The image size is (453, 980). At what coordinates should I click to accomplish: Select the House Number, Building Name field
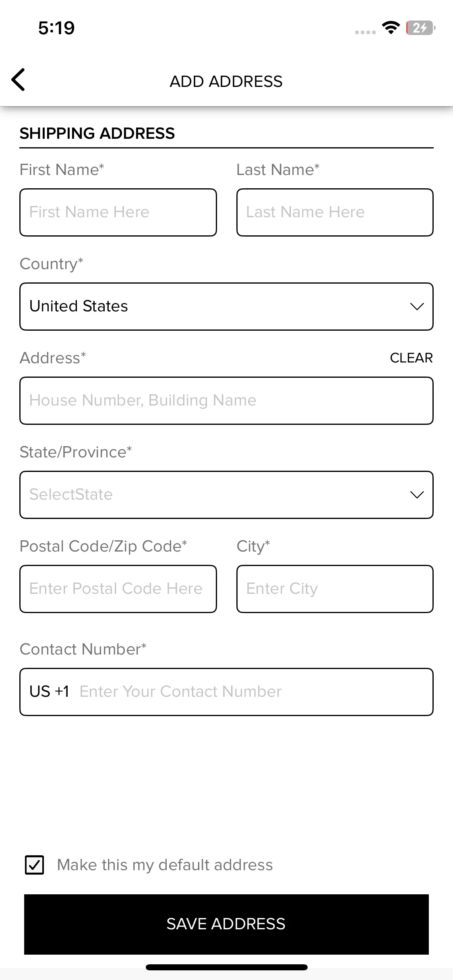[x=226, y=401]
